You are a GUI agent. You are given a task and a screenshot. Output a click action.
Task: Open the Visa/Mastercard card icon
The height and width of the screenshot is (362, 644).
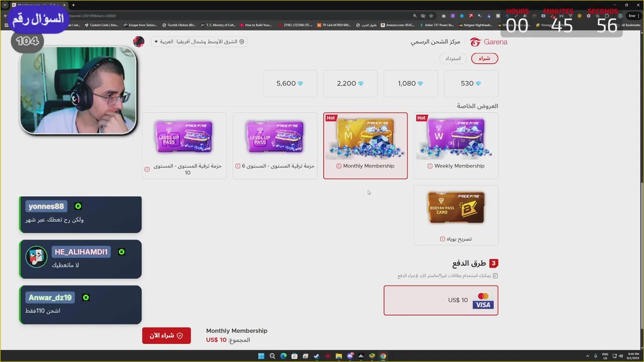point(483,301)
